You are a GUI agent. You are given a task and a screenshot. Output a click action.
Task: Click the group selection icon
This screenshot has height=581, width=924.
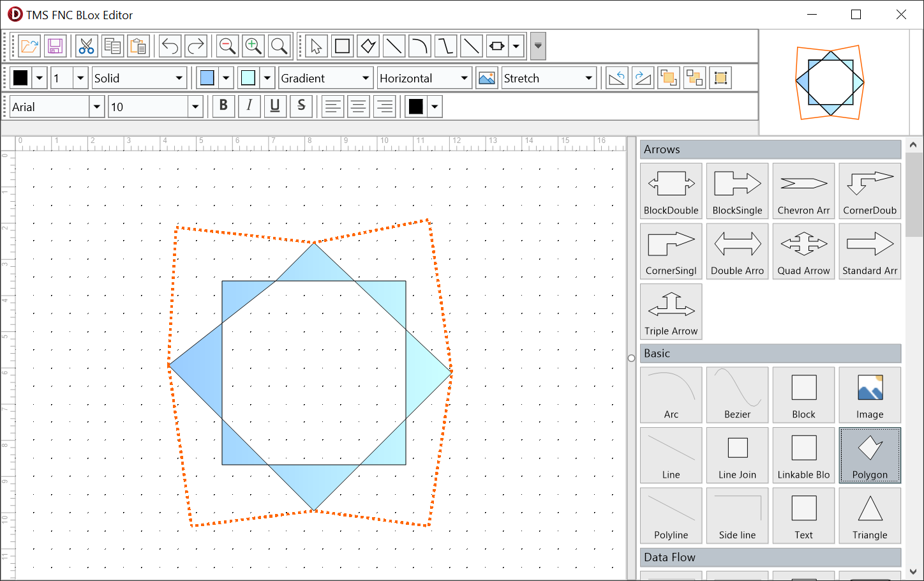(x=720, y=78)
